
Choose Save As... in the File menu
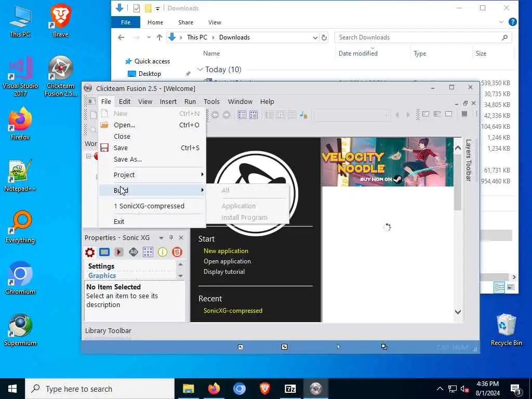pyautogui.click(x=152, y=159)
